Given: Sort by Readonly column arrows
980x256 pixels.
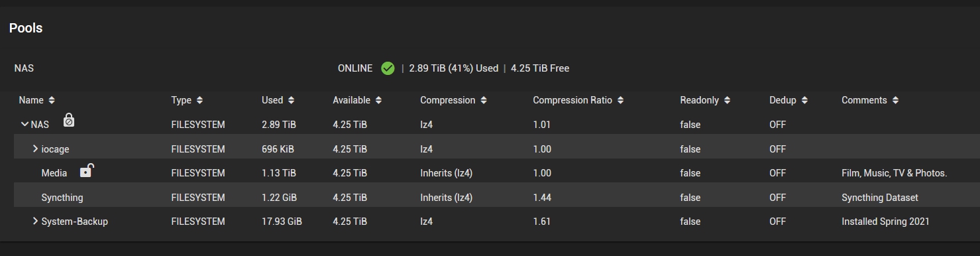Looking at the screenshot, I should point(727,100).
